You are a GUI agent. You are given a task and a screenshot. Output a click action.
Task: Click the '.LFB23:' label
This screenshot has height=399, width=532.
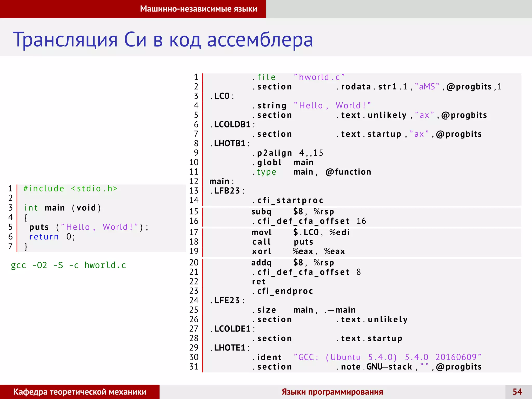point(227,191)
